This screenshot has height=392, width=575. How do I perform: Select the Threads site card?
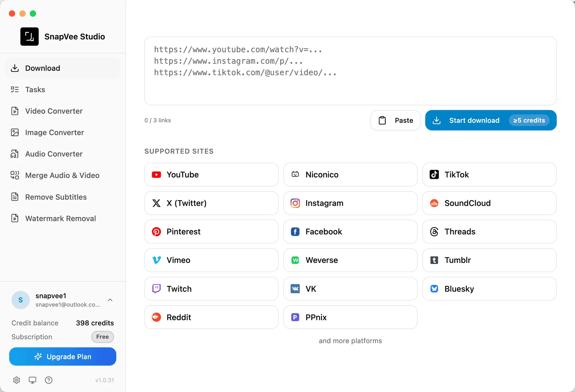click(x=489, y=232)
